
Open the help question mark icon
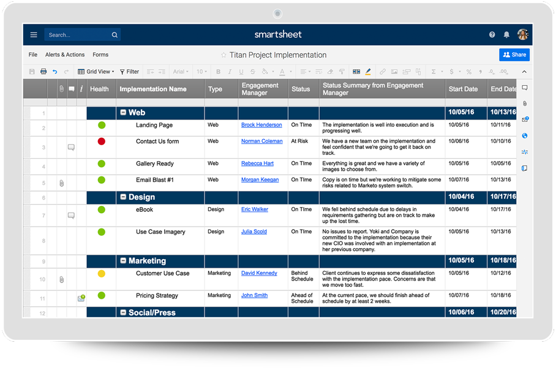492,34
